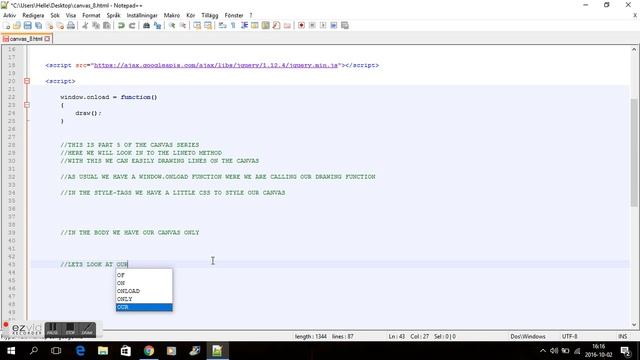Open the Function List panel icon

[276, 25]
